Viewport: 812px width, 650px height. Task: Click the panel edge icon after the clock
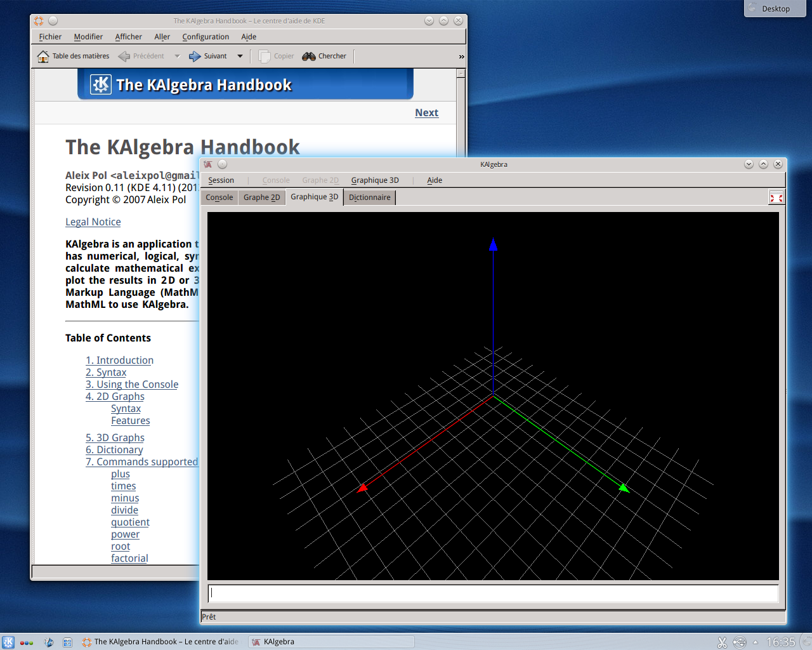[x=806, y=642]
